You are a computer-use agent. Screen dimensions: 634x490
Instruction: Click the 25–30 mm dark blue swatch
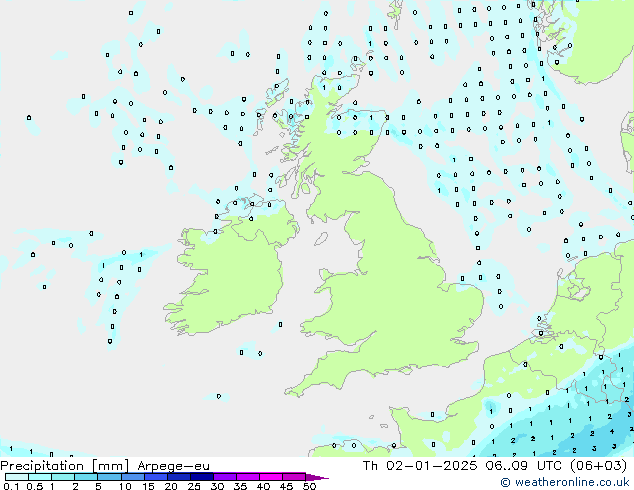[201, 477]
